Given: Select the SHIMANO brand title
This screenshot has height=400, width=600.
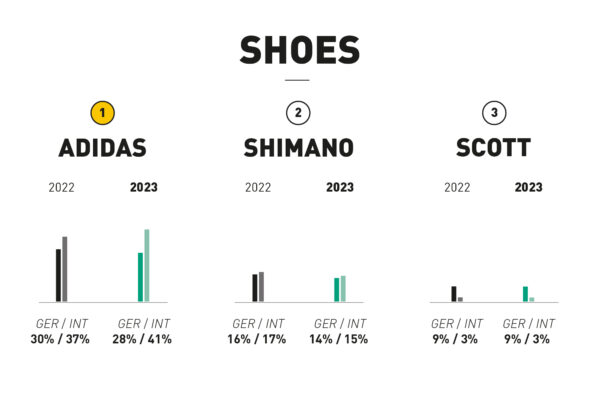Looking at the screenshot, I should point(298,148).
